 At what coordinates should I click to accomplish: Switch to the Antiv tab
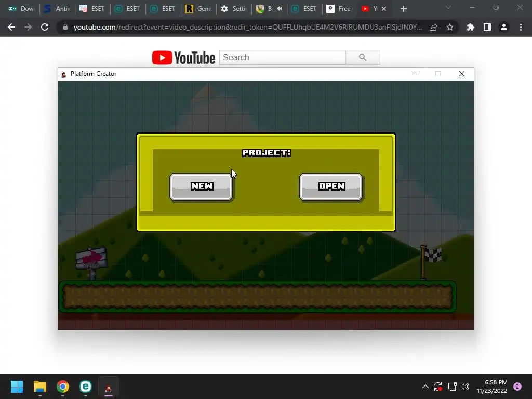(57, 9)
